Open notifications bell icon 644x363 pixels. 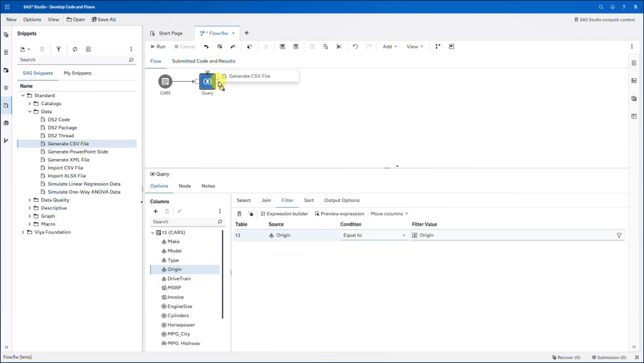point(612,7)
